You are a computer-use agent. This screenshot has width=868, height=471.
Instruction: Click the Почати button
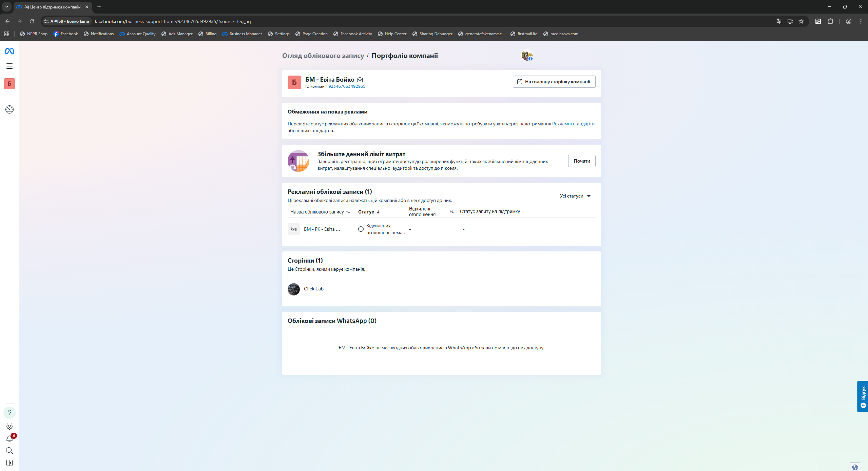(x=581, y=161)
